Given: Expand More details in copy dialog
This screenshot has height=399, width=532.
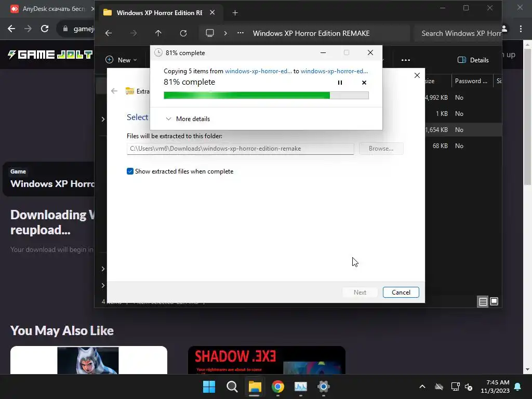Looking at the screenshot, I should 188,119.
